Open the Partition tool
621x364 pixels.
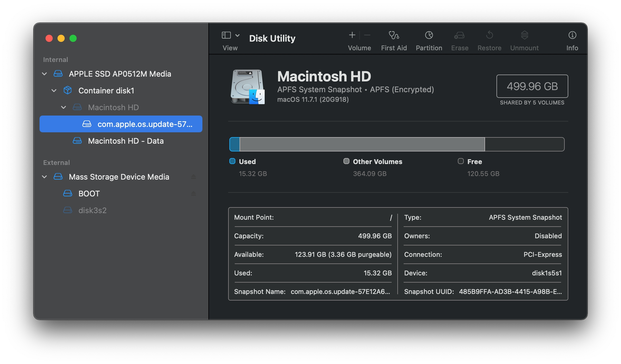429,35
